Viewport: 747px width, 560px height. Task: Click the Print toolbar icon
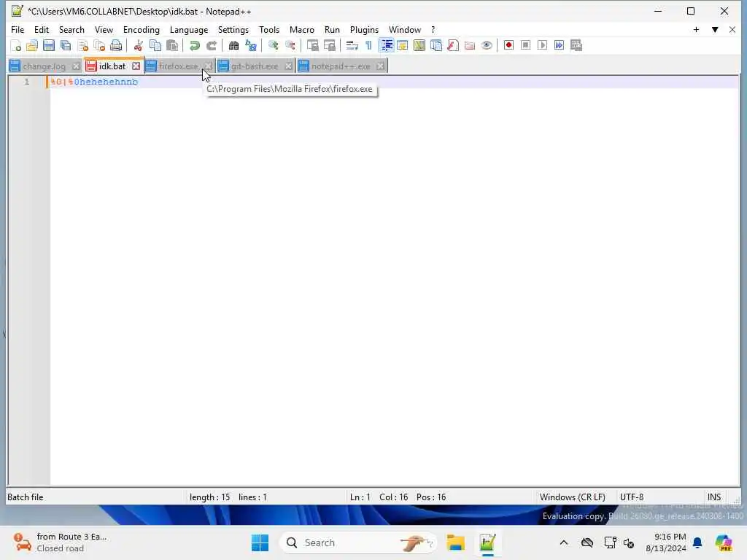coord(116,45)
